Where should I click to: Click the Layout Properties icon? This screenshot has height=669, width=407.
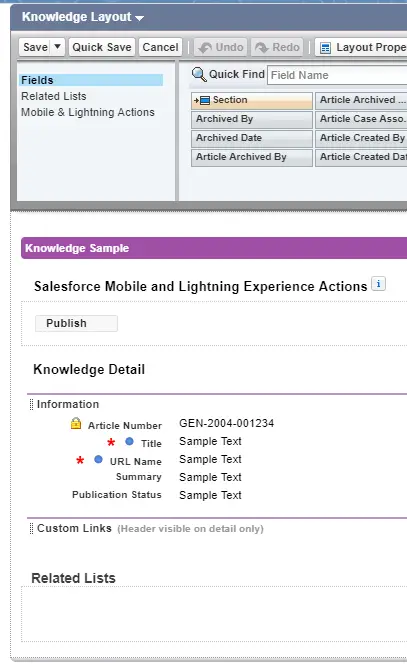click(326, 48)
